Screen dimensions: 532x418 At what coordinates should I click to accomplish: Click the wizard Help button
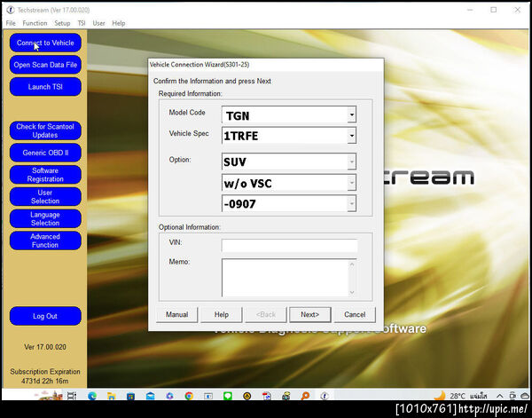tap(221, 315)
